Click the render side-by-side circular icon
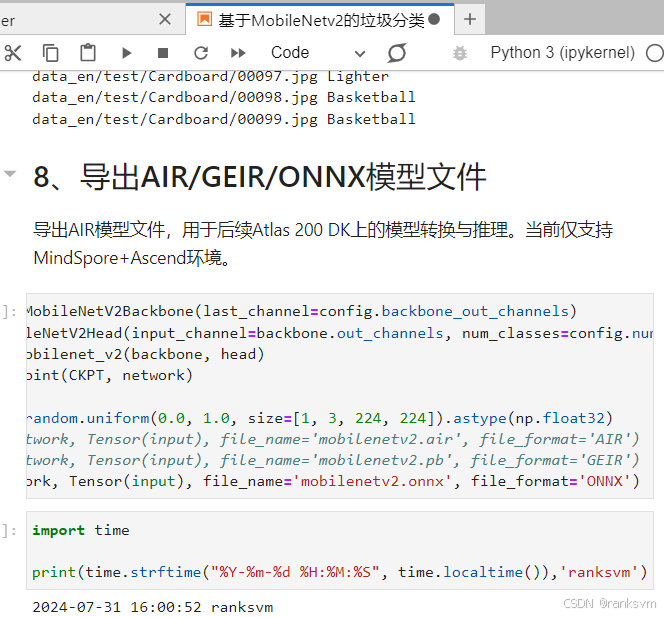The height and width of the screenshot is (617, 664). [x=397, y=53]
